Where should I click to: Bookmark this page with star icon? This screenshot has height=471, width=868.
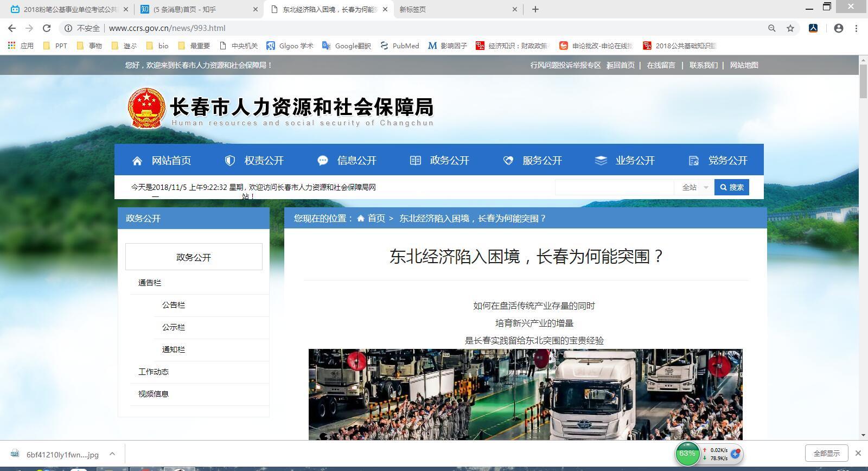790,28
